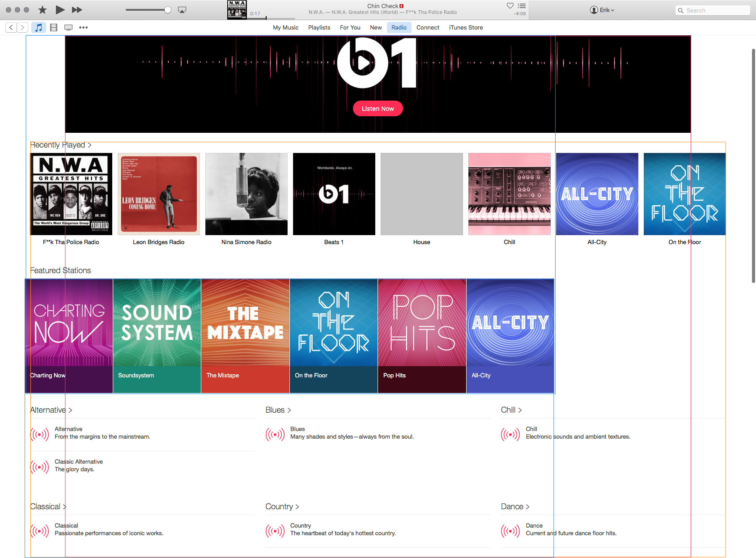Click the heart icon to love song
Image resolution: width=756 pixels, height=558 pixels.
(510, 5)
